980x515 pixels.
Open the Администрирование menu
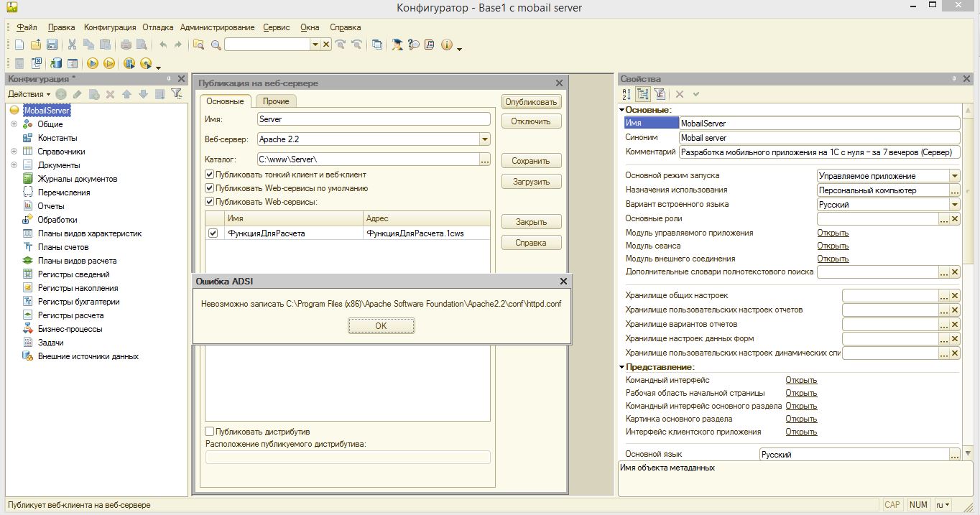pos(217,27)
